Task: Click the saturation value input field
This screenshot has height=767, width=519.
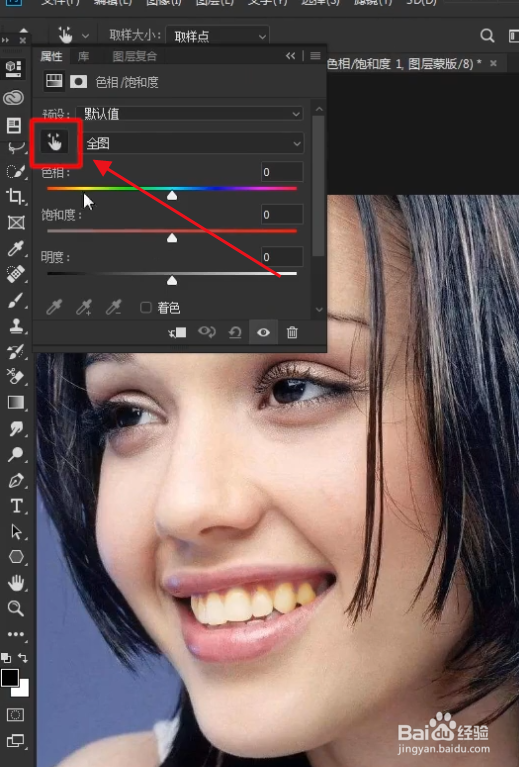Action: [282, 214]
